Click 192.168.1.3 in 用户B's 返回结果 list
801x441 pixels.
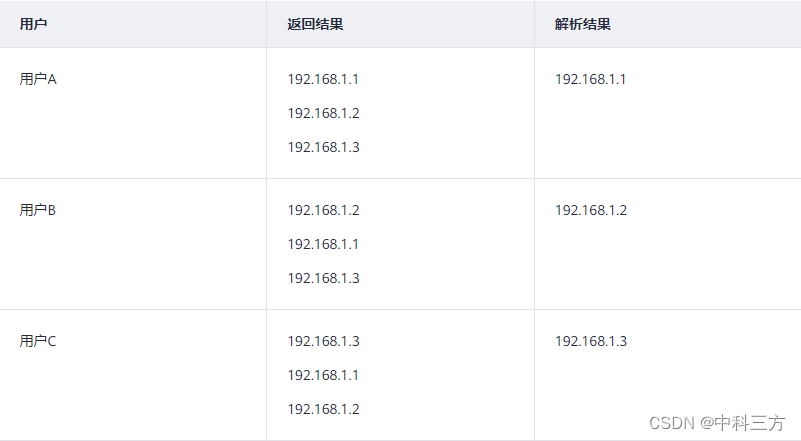323,278
